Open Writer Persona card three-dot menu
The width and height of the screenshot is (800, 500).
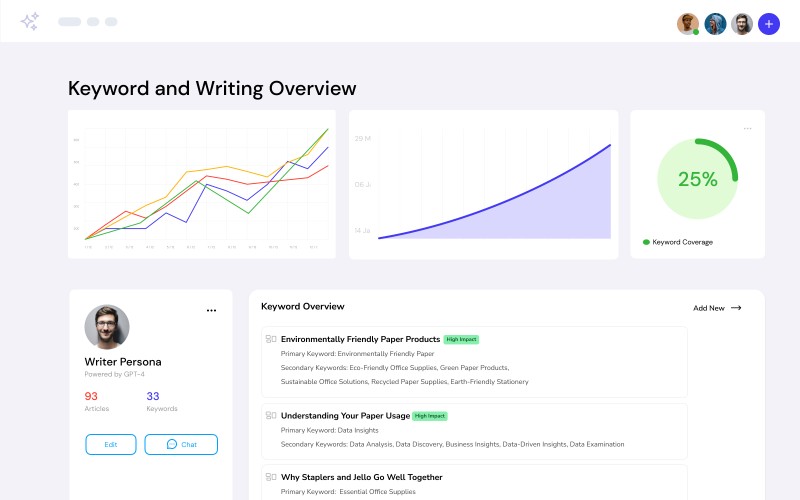(211, 311)
